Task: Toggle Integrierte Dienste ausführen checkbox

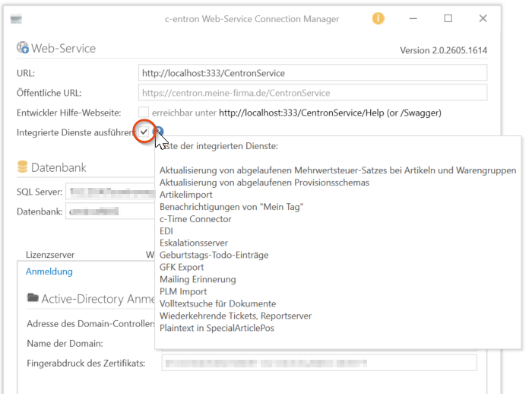Action: 144,132
